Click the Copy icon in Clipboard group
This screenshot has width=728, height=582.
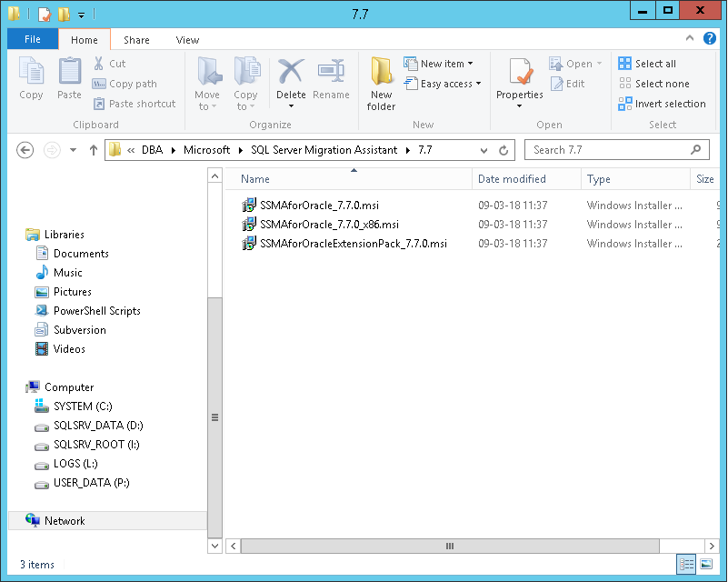coord(31,71)
